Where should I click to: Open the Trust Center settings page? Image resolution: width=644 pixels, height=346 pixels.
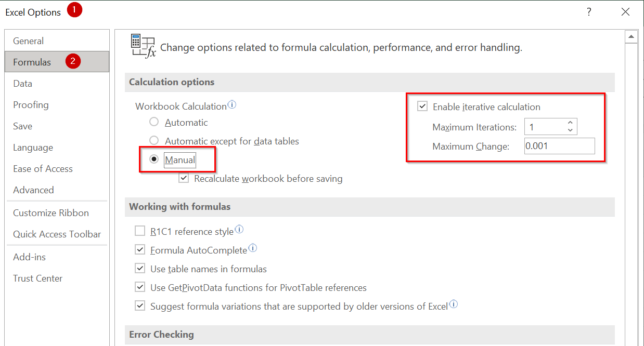tap(37, 278)
